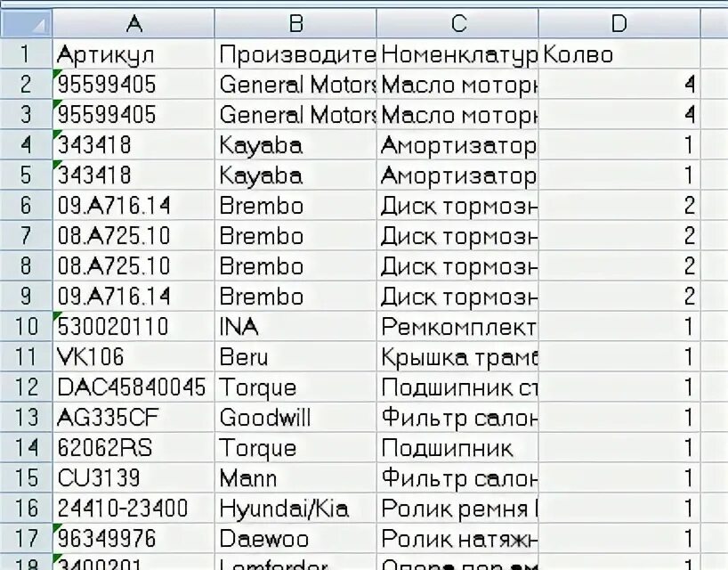Click the Select All corner button

click(26, 23)
